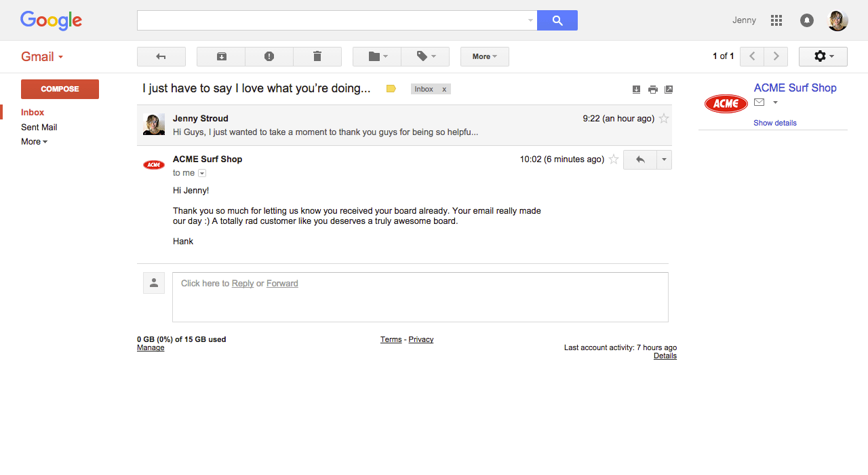Expand the settings gear menu
The image size is (868, 475).
[823, 56]
